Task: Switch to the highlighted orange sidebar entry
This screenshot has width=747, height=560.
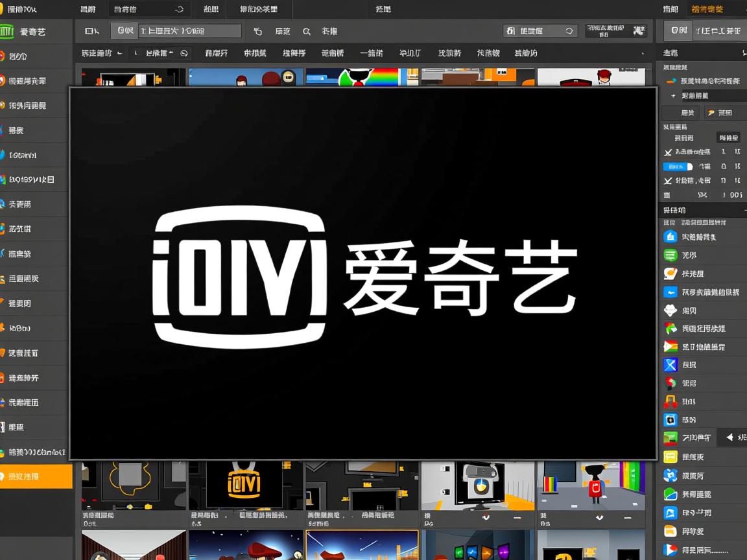Action: click(x=36, y=476)
